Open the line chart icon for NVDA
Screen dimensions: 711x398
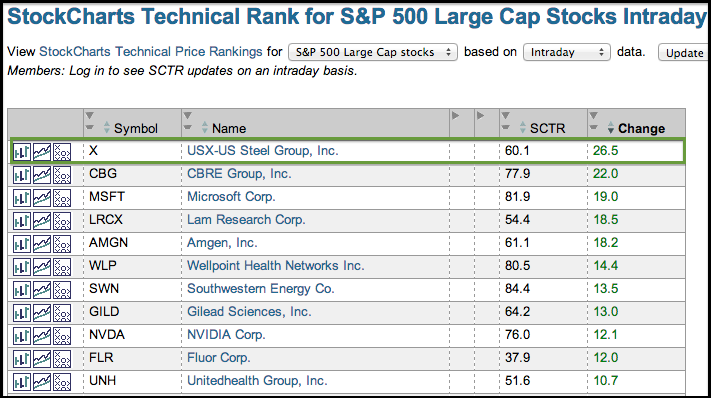click(x=42, y=336)
